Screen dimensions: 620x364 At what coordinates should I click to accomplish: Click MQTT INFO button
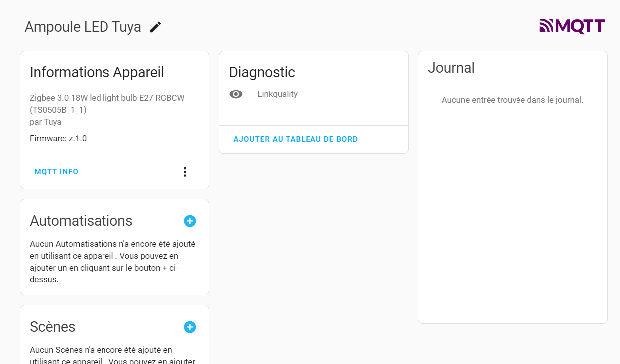click(57, 172)
